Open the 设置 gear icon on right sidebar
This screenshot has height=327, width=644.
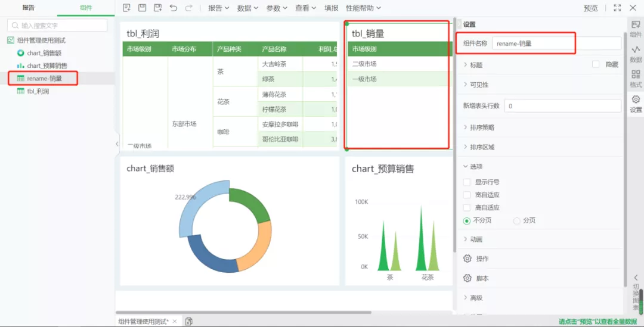coord(636,99)
